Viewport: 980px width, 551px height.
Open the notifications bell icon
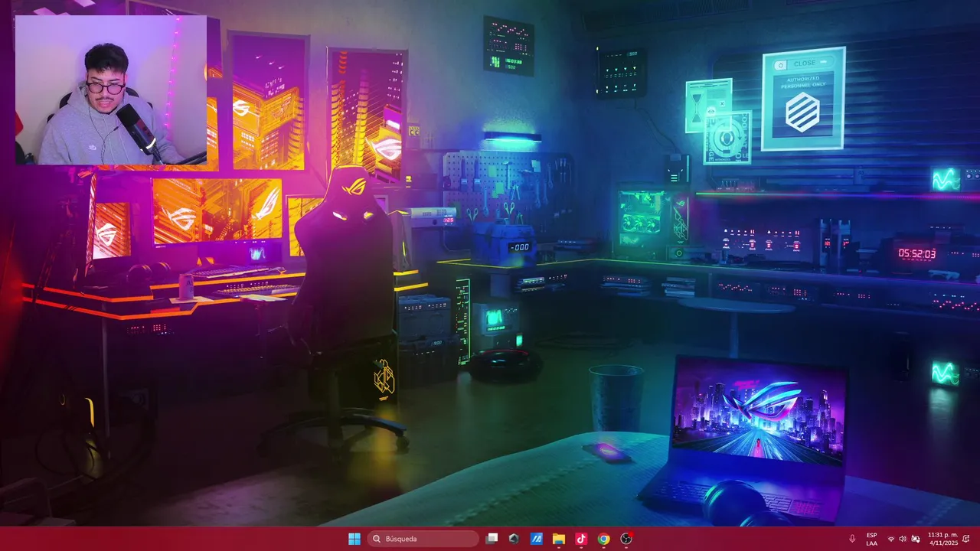[x=966, y=539]
